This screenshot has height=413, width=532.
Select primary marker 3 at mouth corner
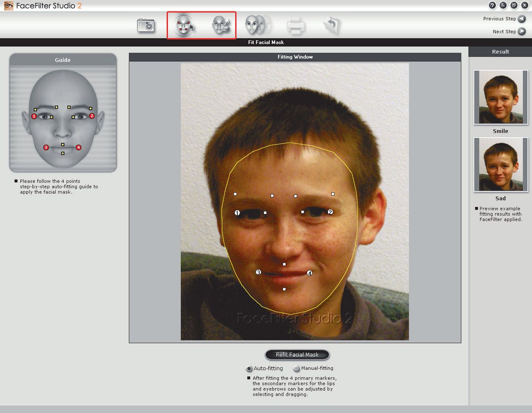(259, 272)
